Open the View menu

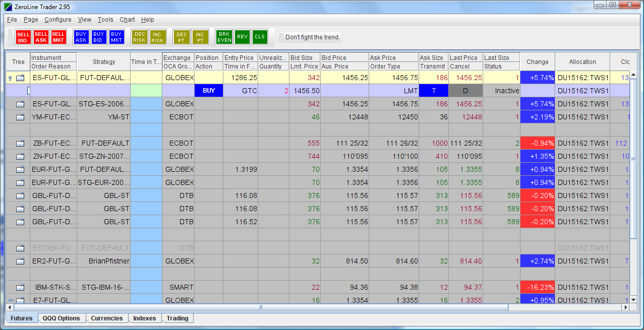point(85,20)
